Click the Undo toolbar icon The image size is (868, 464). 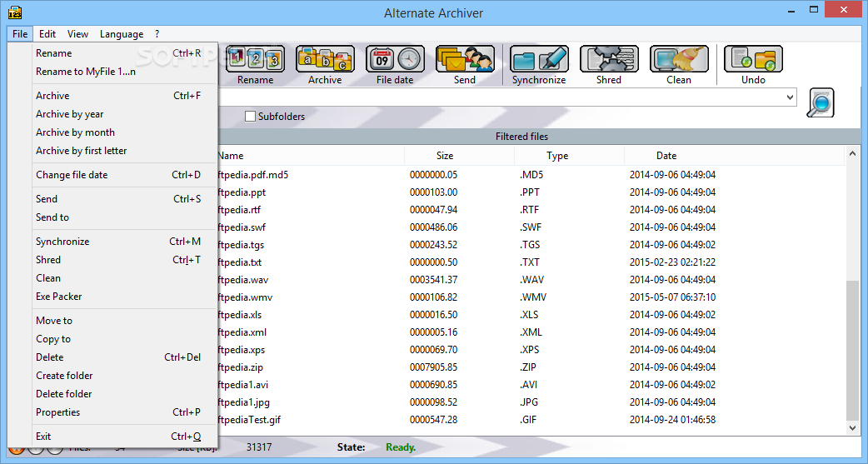(x=753, y=59)
